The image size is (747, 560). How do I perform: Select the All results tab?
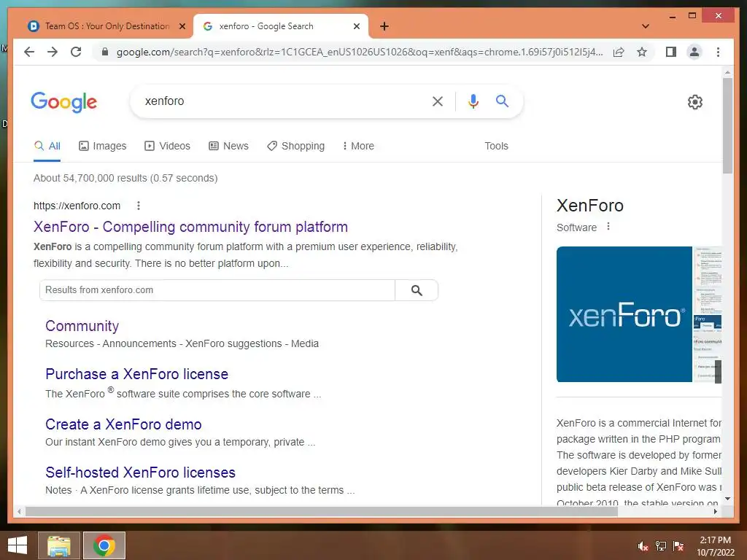(47, 146)
